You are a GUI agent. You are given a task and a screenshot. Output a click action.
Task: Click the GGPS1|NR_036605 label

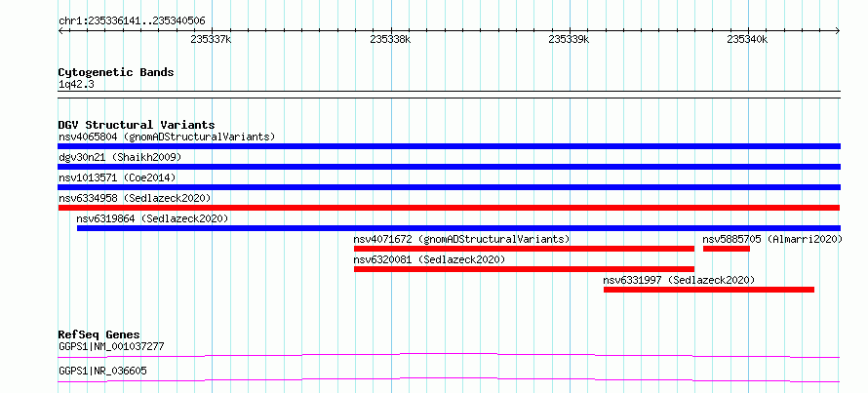(x=102, y=372)
